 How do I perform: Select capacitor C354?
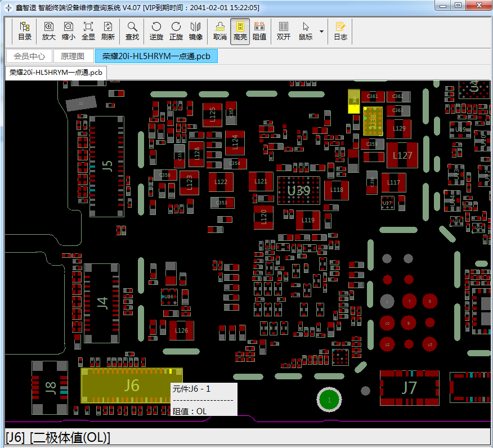(235, 163)
